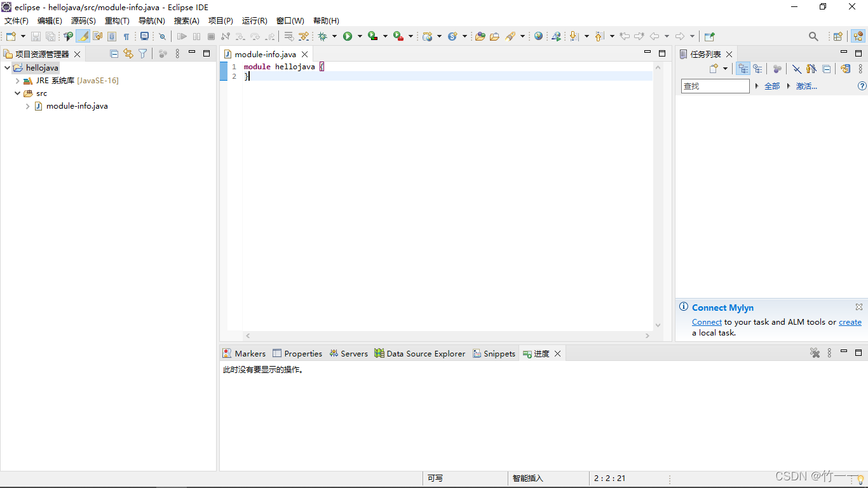Screen dimensions: 868x488
Task: Click the Terminate stop square icon
Action: (211, 36)
